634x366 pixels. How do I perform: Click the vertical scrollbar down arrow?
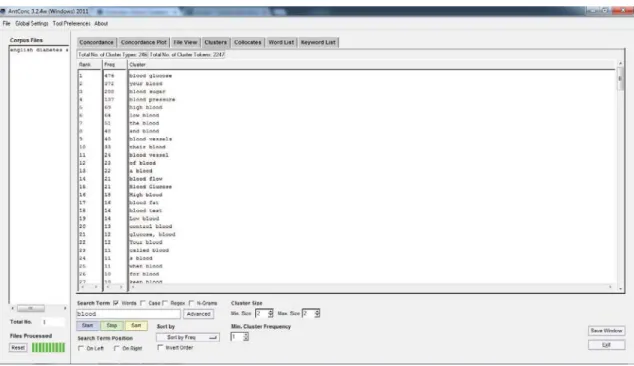621,289
